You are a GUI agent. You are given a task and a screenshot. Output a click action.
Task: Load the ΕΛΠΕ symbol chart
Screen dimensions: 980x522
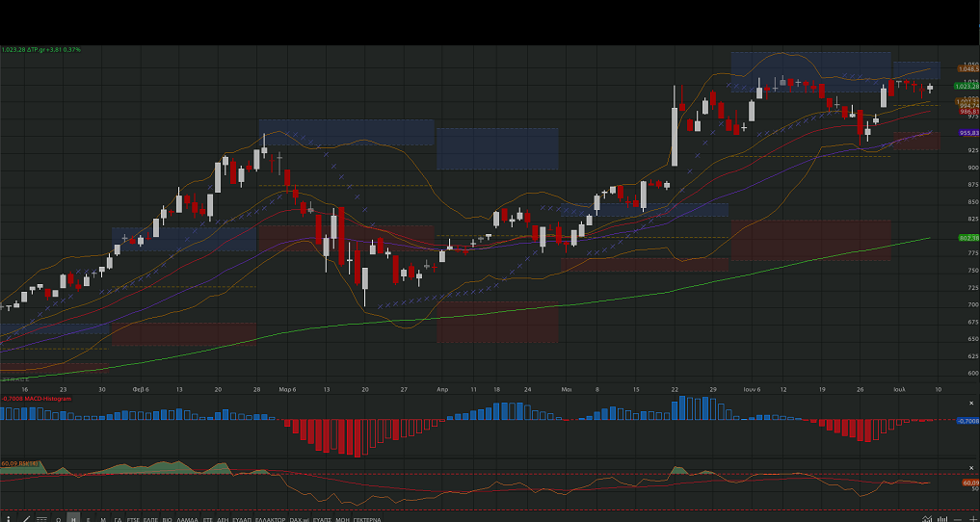pyautogui.click(x=150, y=519)
